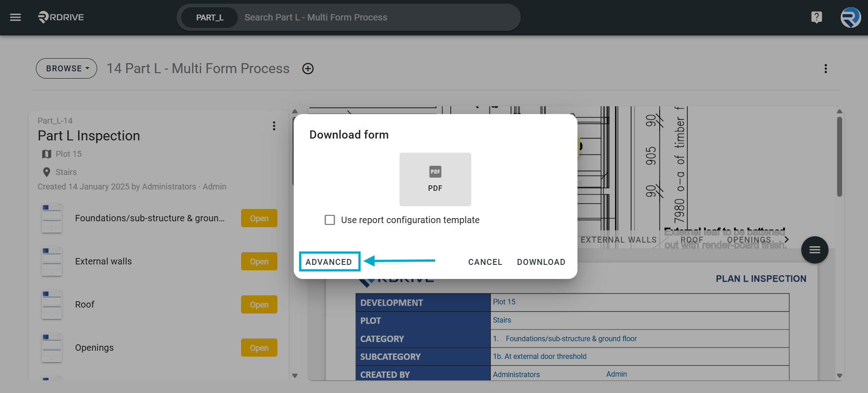Click preview pane scroll-up arrow
Image resolution: width=868 pixels, height=393 pixels.
[x=839, y=111]
